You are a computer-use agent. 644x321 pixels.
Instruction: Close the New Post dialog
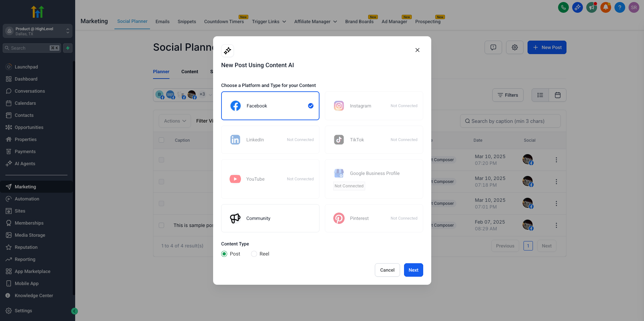[417, 50]
